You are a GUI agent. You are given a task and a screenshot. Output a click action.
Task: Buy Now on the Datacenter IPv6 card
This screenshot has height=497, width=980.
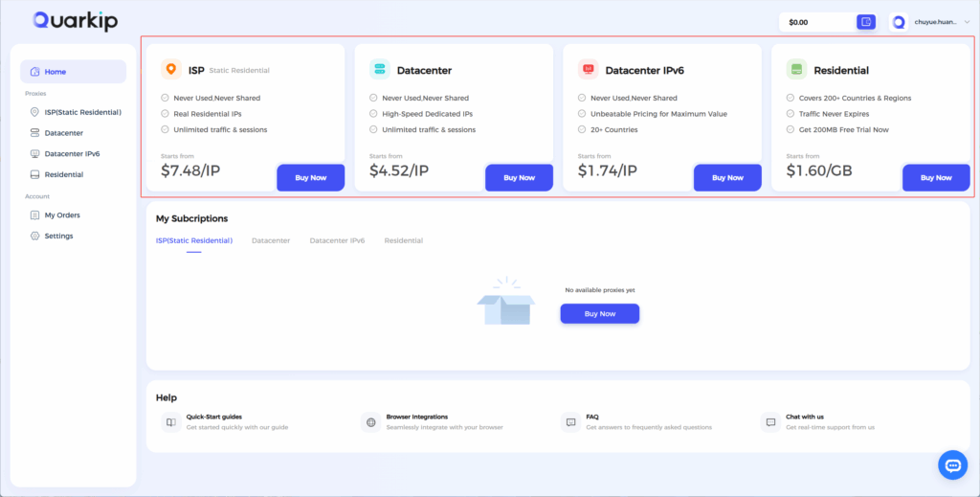click(727, 177)
